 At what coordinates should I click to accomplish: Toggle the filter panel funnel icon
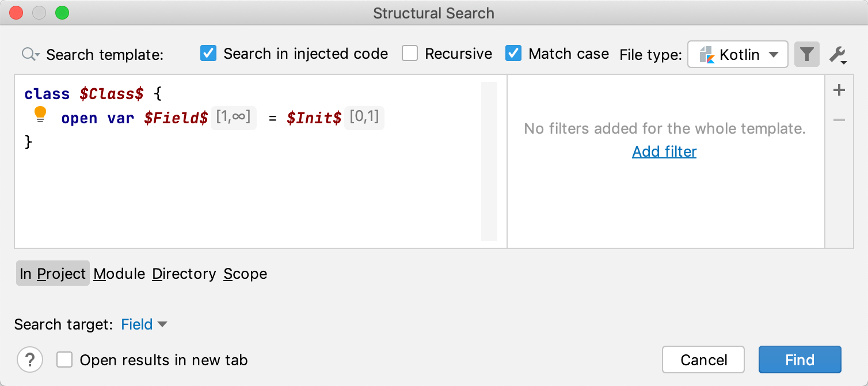point(806,55)
